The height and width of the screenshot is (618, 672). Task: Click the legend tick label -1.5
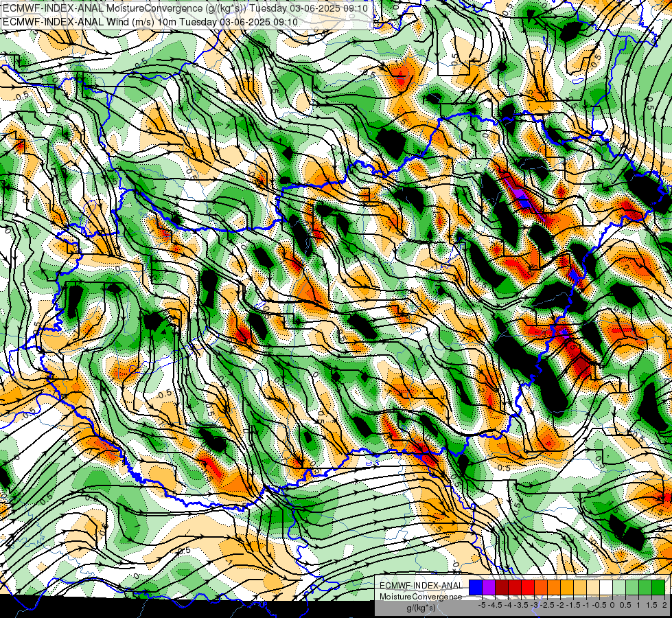coord(573,605)
